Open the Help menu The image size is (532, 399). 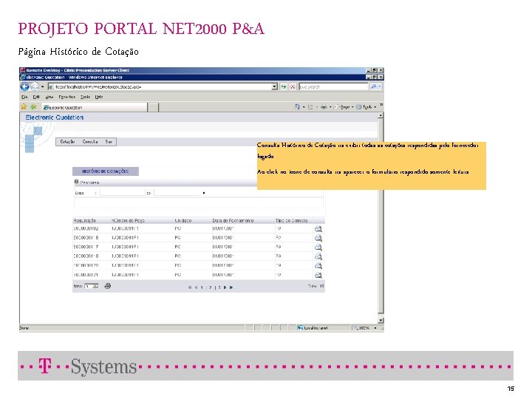tap(99, 97)
